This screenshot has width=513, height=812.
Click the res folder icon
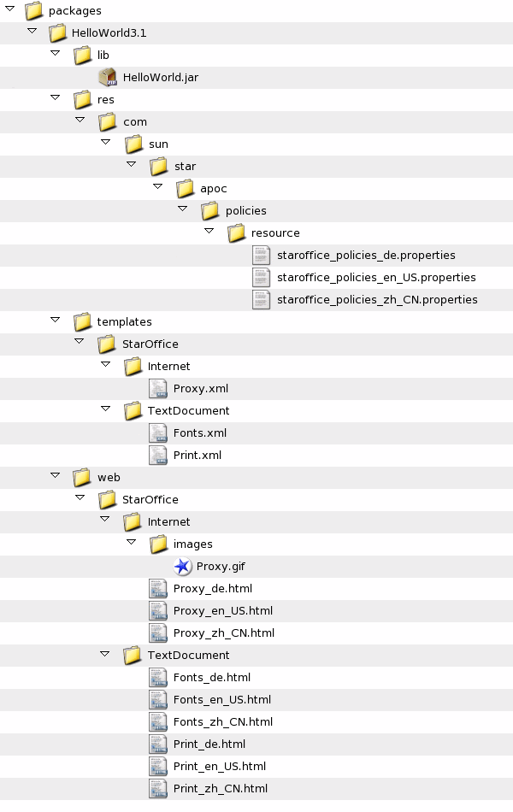[x=82, y=99]
